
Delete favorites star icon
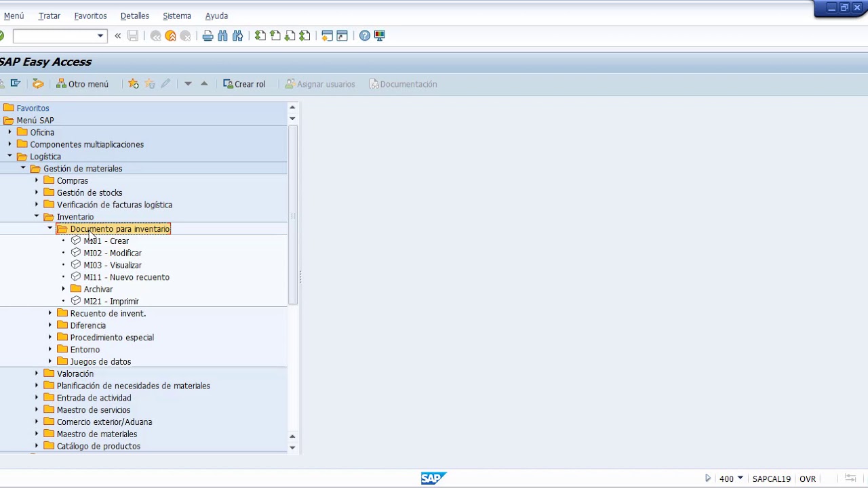click(x=150, y=84)
